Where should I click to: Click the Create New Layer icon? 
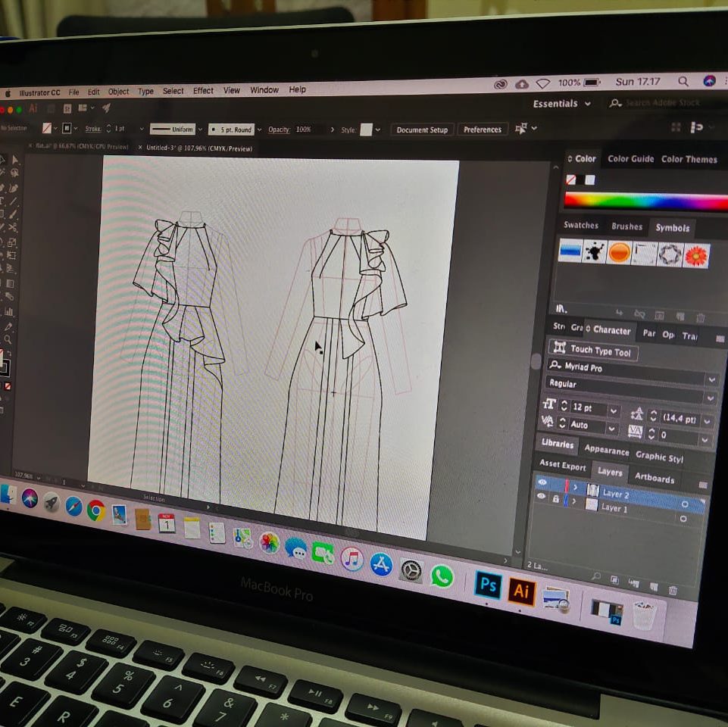(x=652, y=586)
